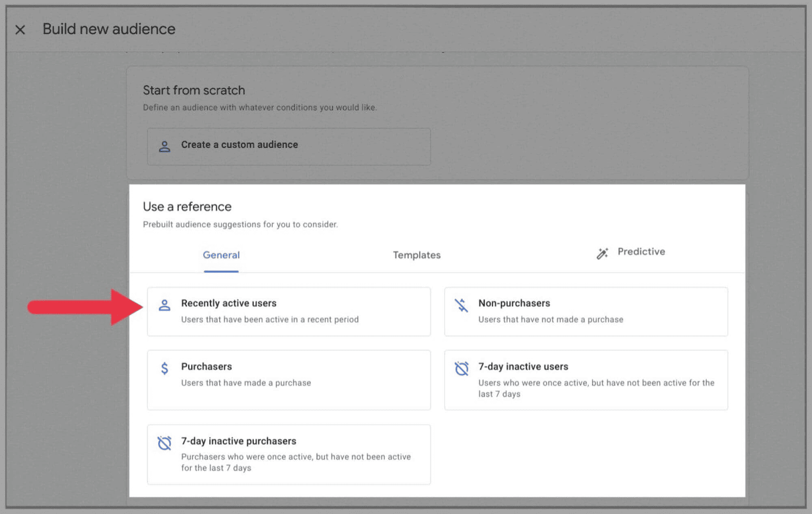The image size is (812, 514).
Task: Switch to the Templates tab
Action: [x=416, y=255]
